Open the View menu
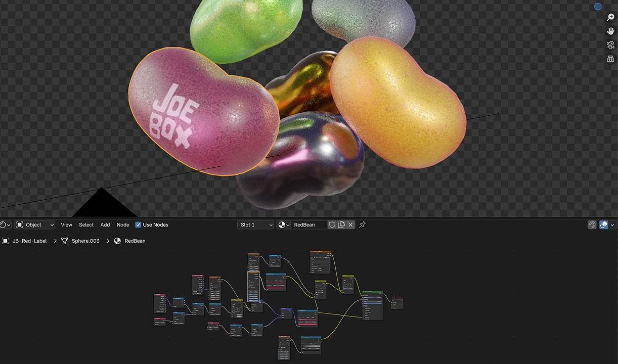 tap(66, 225)
